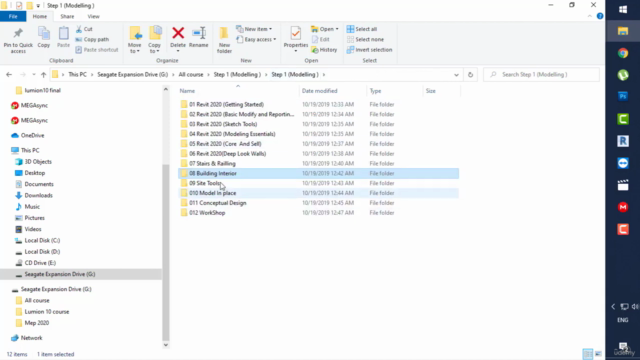Refresh the folder view
640x360 pixels.
(470, 75)
